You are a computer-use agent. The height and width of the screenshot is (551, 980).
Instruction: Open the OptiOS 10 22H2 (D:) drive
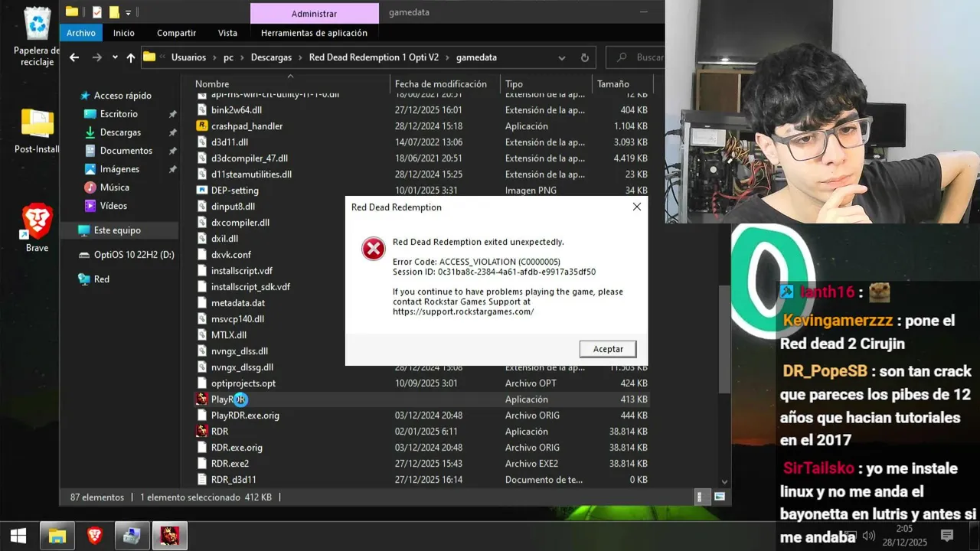tap(134, 255)
